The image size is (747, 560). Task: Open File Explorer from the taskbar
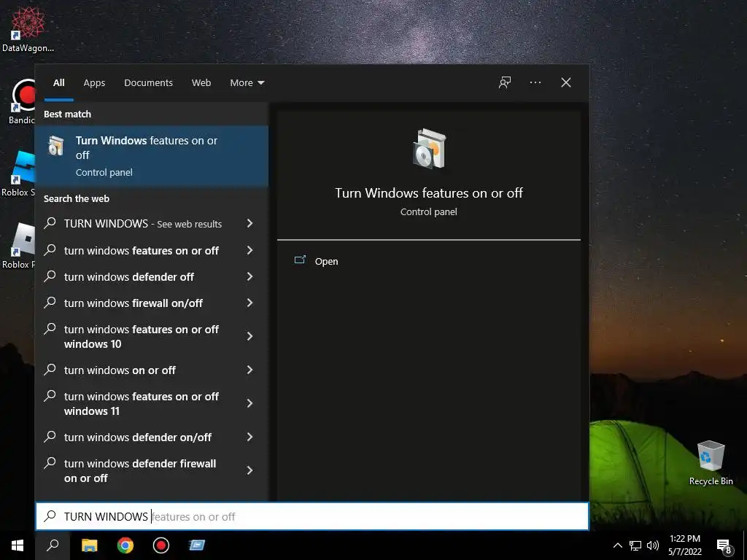click(x=89, y=545)
